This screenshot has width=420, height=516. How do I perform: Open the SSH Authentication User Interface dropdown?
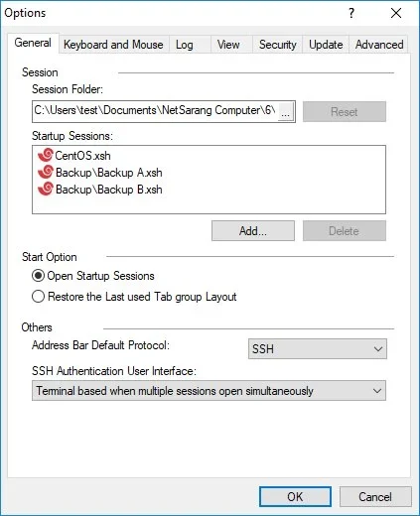point(209,391)
